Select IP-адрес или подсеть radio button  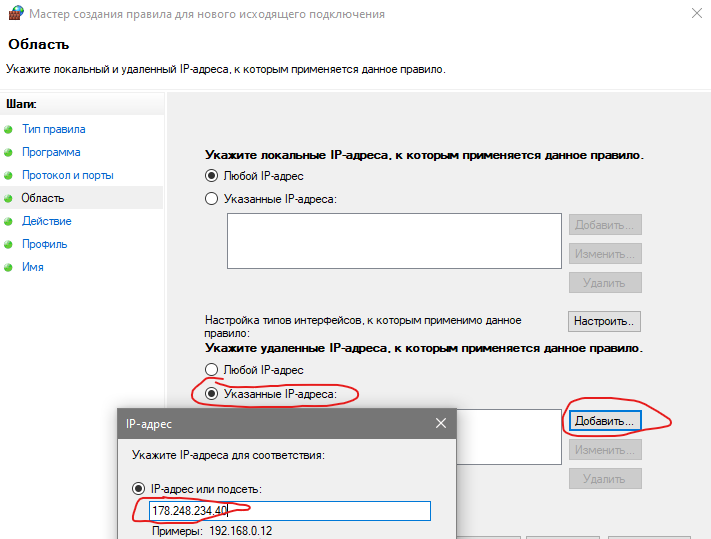138,489
